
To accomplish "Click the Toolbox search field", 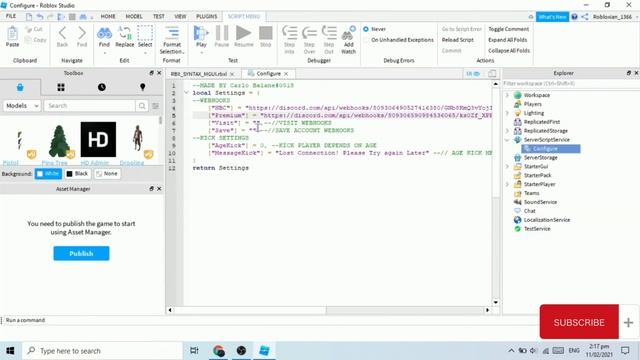I will (90, 106).
